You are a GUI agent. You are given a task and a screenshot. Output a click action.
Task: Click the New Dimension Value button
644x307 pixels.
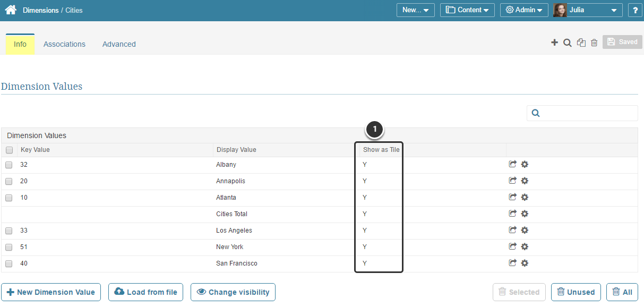(x=51, y=292)
